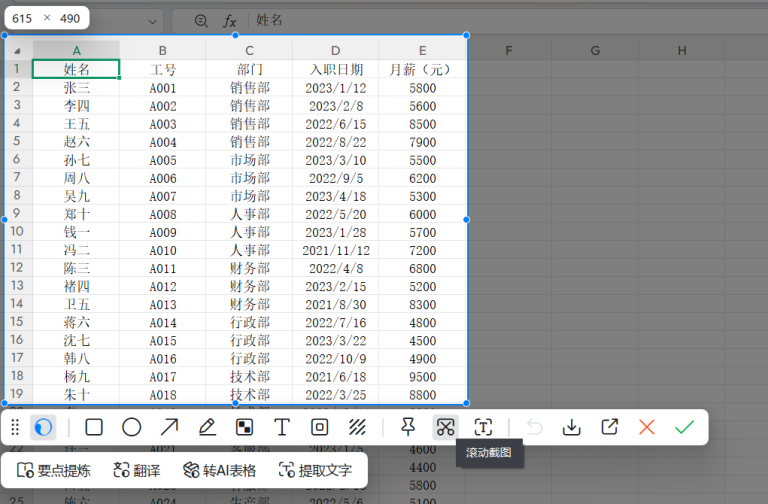Screen dimensions: 768x504
Task: Click 转AI表格 button
Action: click(219, 471)
